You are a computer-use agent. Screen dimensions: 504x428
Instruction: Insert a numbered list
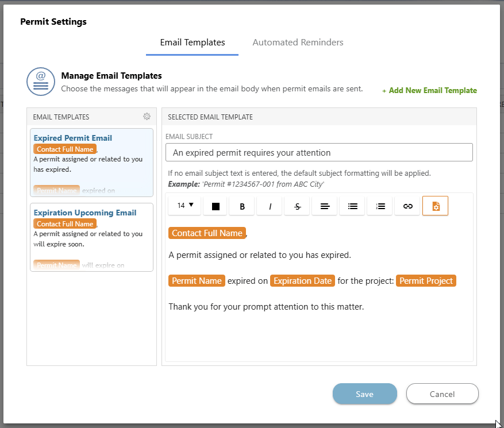[380, 206]
